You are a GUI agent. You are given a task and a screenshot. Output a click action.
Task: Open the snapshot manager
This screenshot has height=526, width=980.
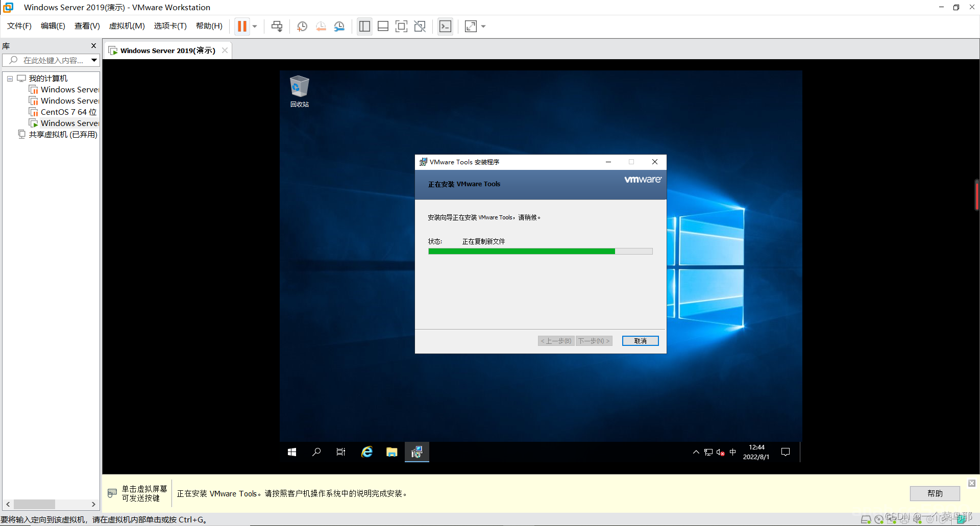point(339,26)
